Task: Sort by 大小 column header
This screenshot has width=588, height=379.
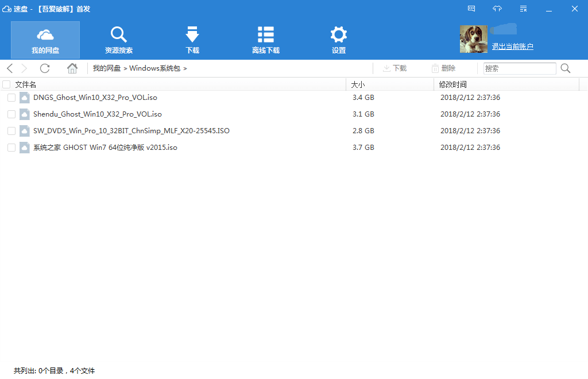Action: point(358,84)
